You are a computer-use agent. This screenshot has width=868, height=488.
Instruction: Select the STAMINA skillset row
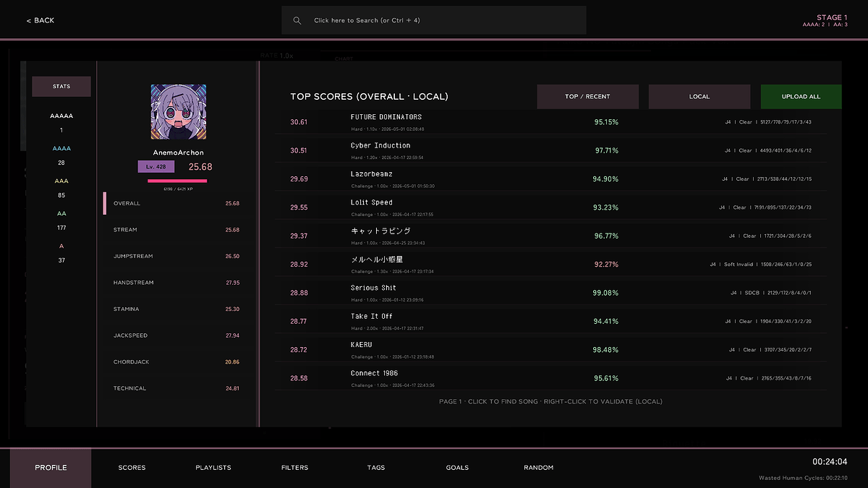(x=176, y=309)
